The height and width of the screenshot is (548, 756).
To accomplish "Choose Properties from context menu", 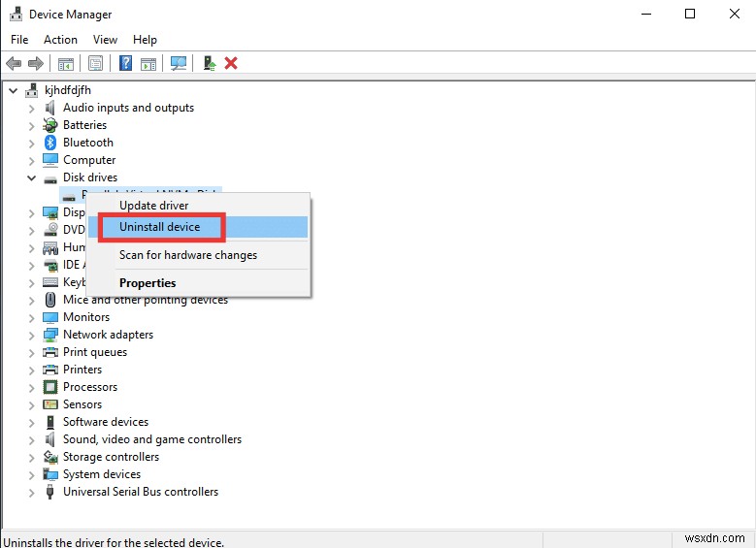I will click(198, 283).
